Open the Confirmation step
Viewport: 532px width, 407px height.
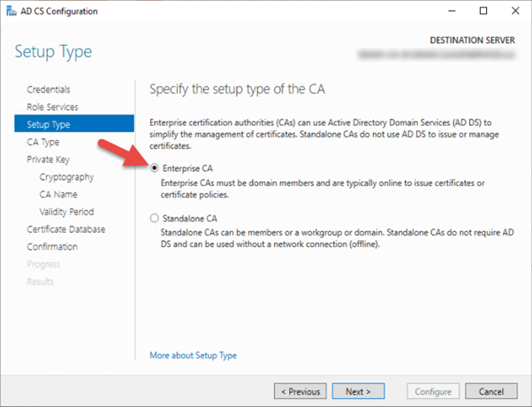pos(52,247)
